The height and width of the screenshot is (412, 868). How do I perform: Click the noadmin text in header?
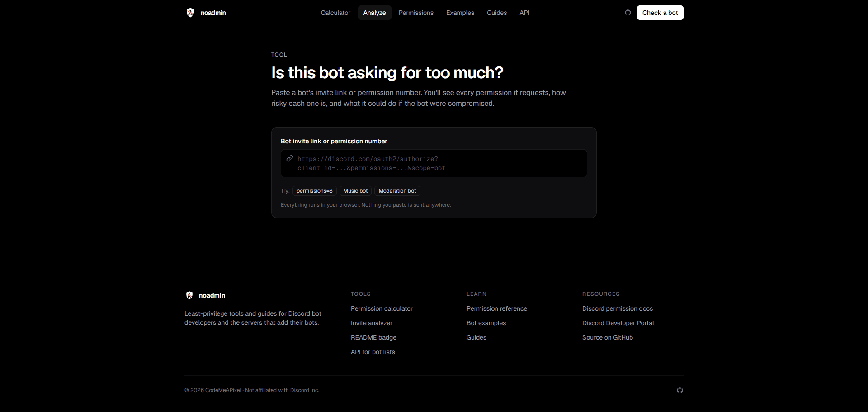(213, 13)
